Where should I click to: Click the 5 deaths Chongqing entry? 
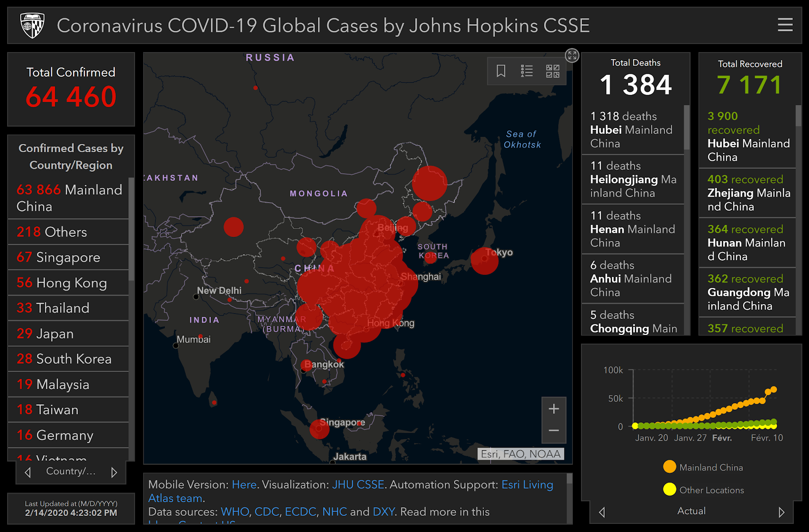(633, 320)
